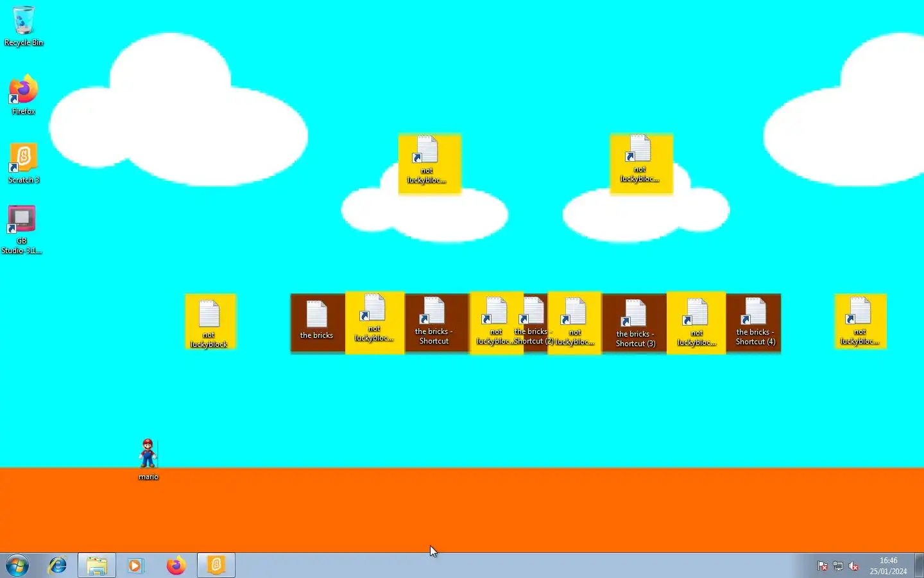The height and width of the screenshot is (578, 924).
Task: Select the GB Studio desktop shortcut
Action: coord(22,229)
